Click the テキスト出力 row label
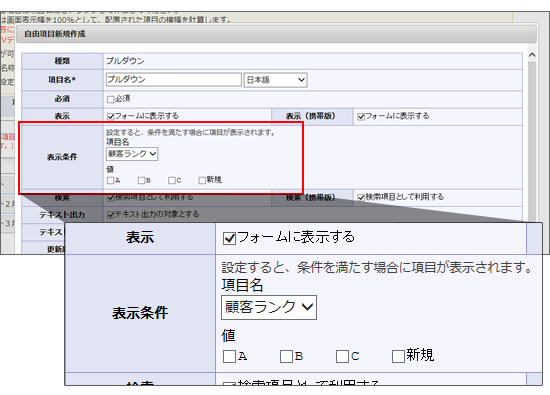550x395 pixels. 62,215
